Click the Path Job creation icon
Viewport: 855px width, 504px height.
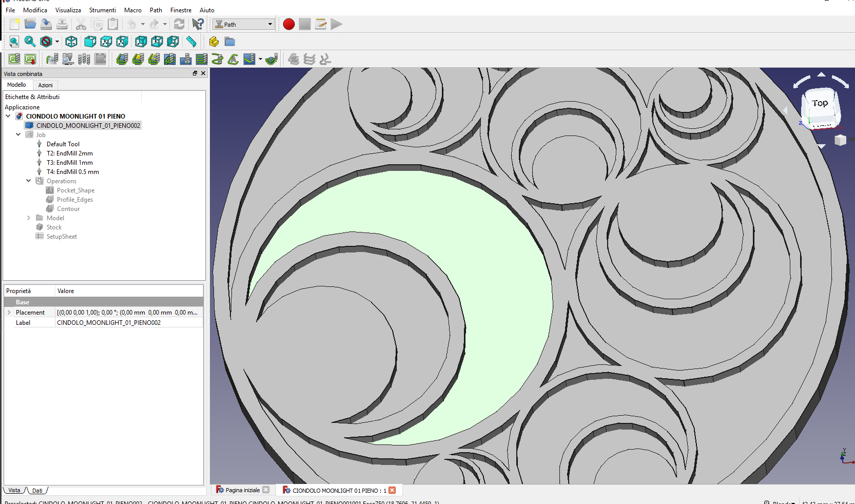pos(14,59)
